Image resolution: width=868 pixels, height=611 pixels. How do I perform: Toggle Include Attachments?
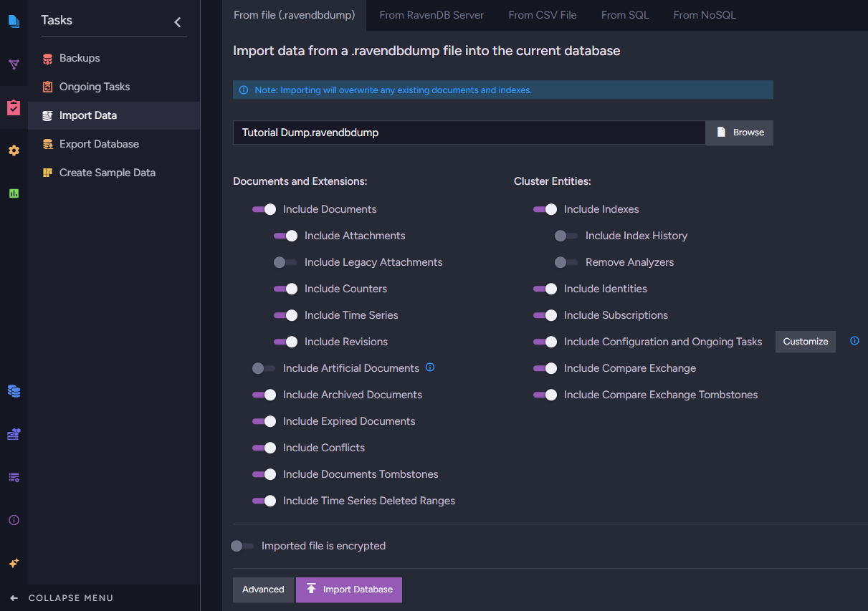click(x=285, y=236)
